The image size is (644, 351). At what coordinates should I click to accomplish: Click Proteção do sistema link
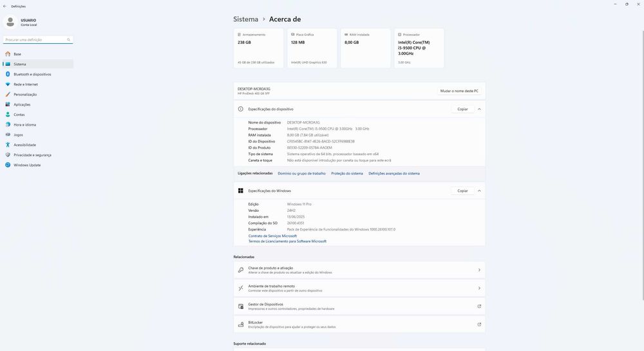(347, 173)
